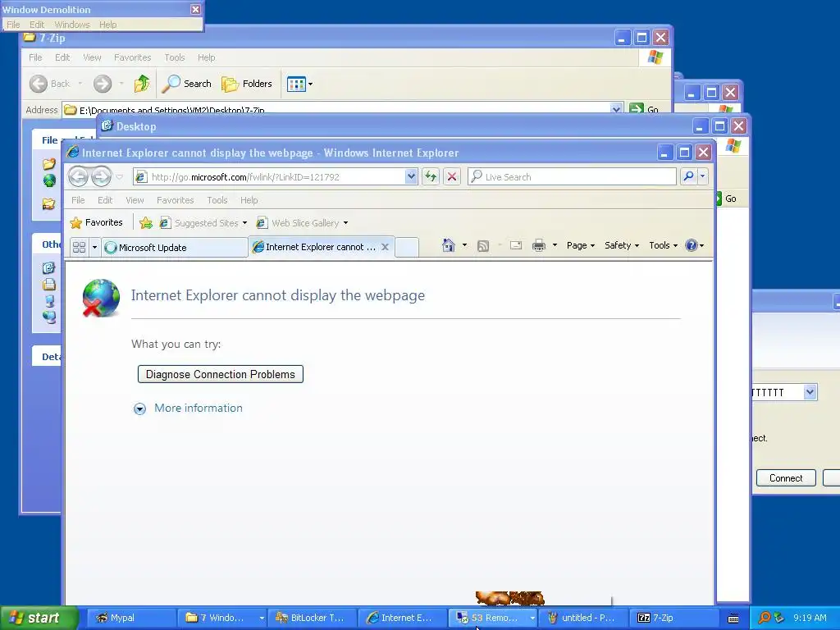Screen dimensions: 840x630
Task: Expand 7-Zip window address dropdown
Action: (616, 109)
